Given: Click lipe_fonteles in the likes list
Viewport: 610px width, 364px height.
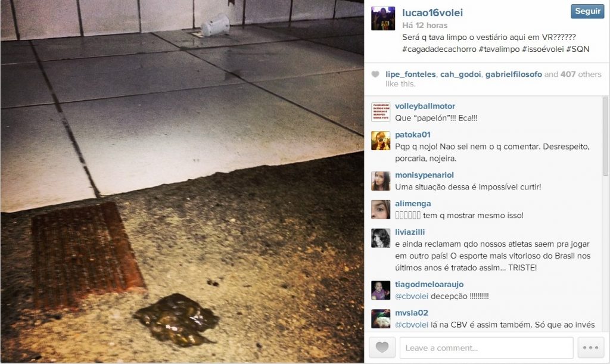Looking at the screenshot, I should 410,74.
